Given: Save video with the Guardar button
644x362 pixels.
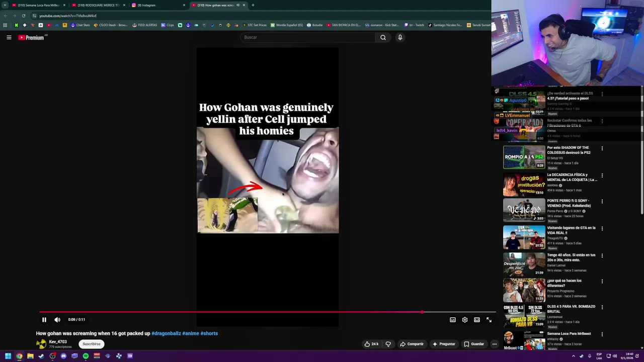Looking at the screenshot, I should coord(474,344).
